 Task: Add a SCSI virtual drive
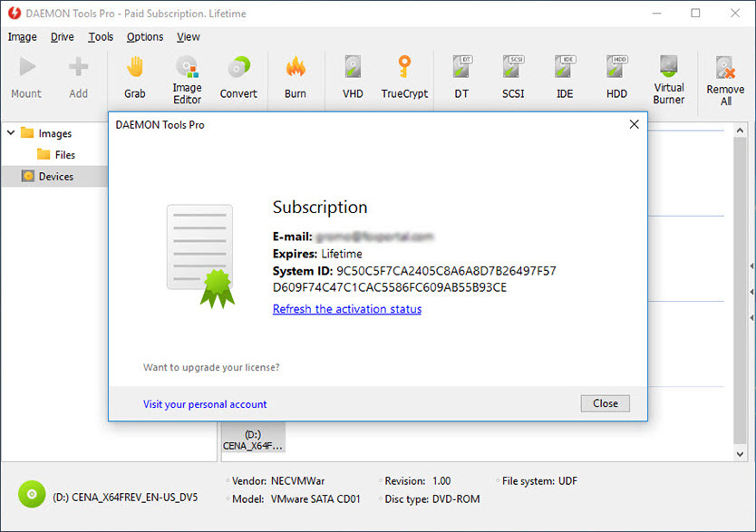513,77
